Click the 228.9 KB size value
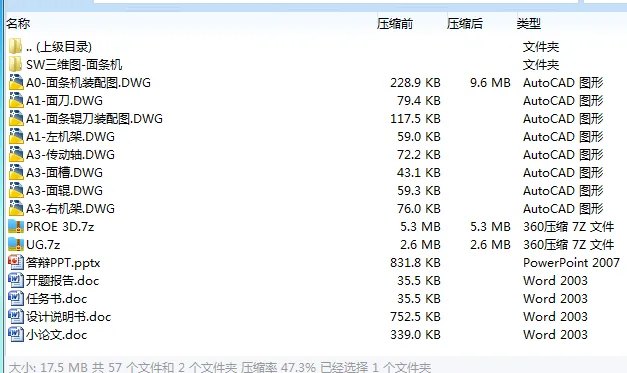 (x=415, y=83)
